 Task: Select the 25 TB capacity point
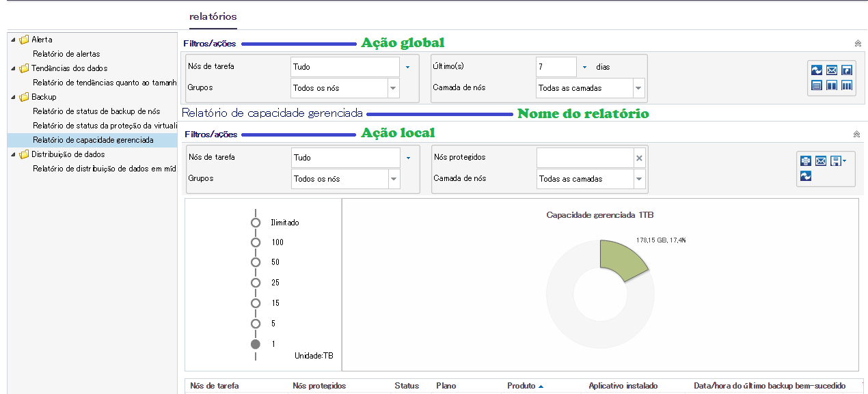256,283
